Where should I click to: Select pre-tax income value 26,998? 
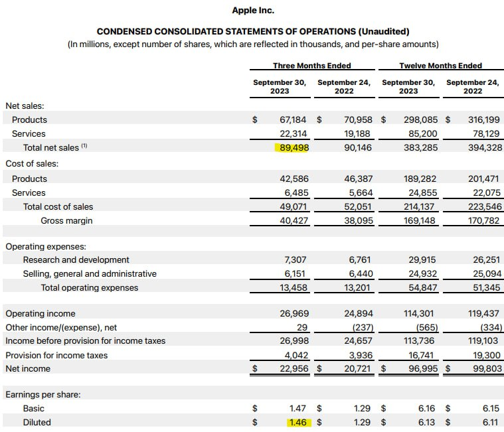tap(294, 341)
